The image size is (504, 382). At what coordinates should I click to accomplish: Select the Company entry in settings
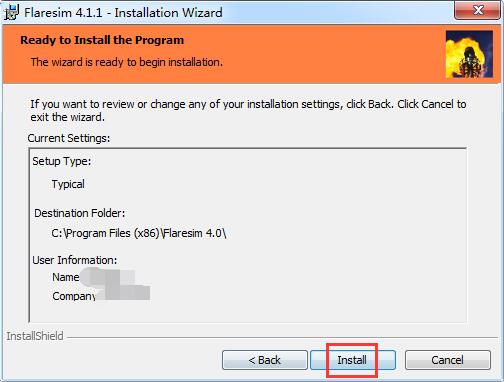(x=74, y=296)
